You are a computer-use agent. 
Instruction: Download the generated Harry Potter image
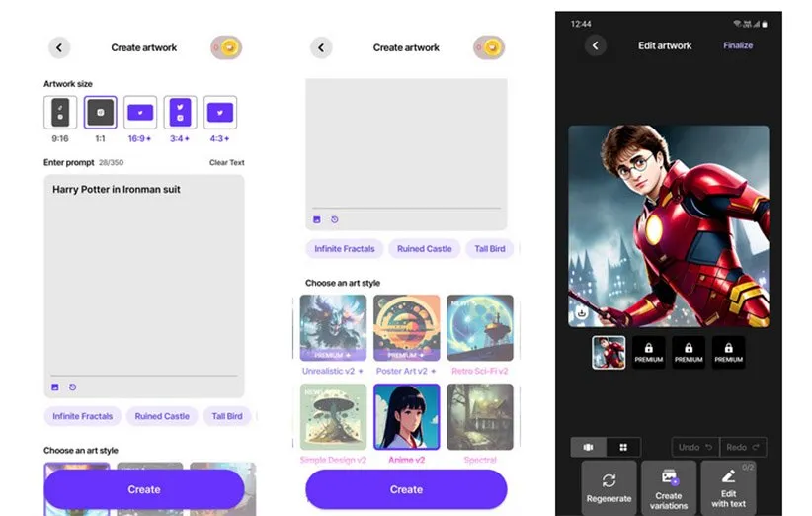(582, 312)
